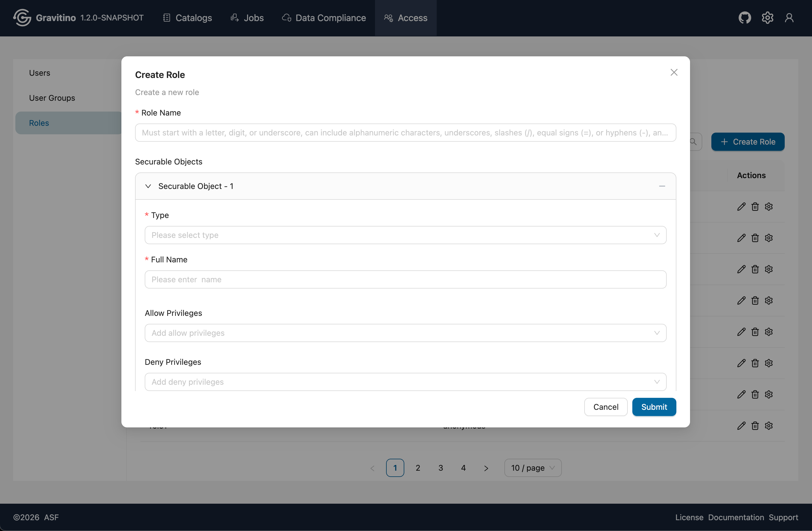Viewport: 812px width, 531px height.
Task: Open the GitHub repository icon
Action: pos(744,18)
